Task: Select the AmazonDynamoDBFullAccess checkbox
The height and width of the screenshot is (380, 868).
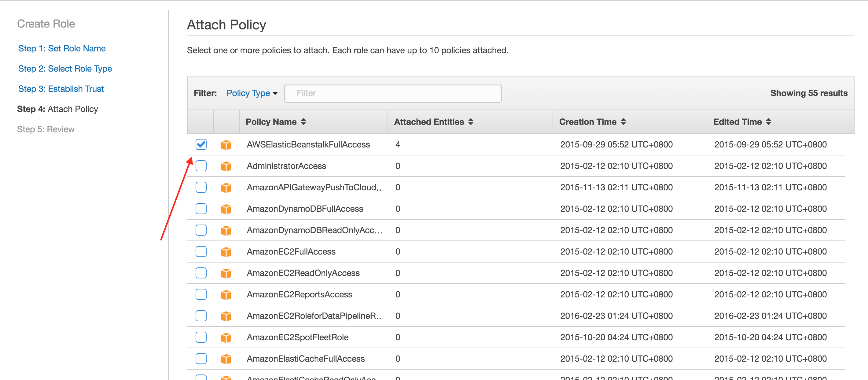Action: (x=201, y=209)
